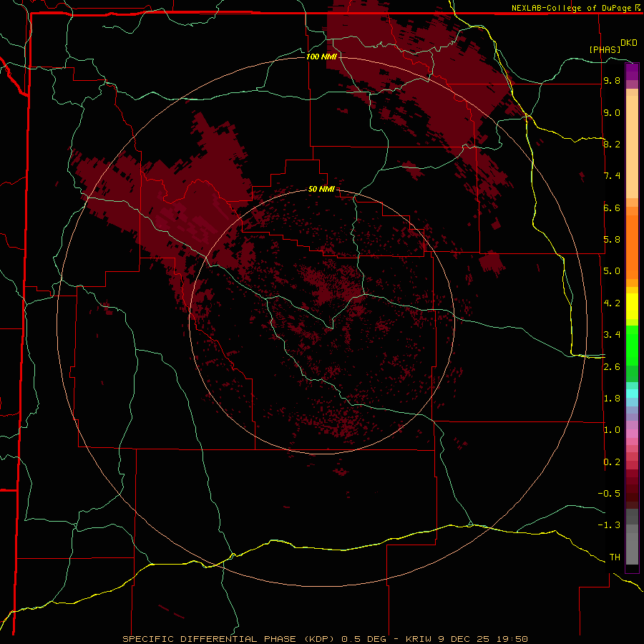Click the 4.2 scale value
The width and height of the screenshot is (644, 644).
612,303
